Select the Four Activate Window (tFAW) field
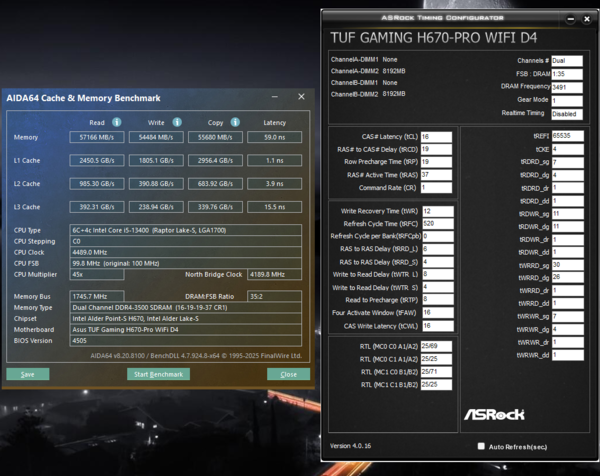 (438, 313)
